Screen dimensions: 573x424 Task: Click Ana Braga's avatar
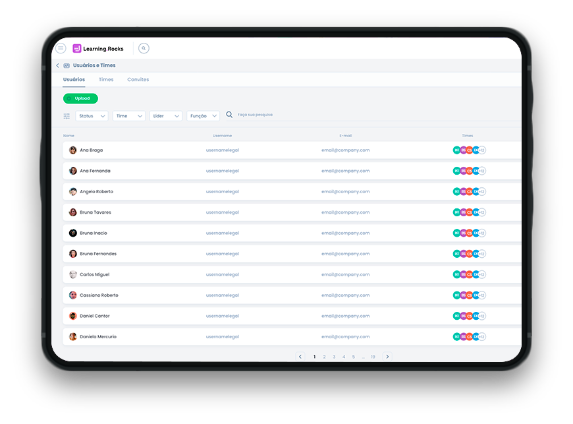click(73, 150)
